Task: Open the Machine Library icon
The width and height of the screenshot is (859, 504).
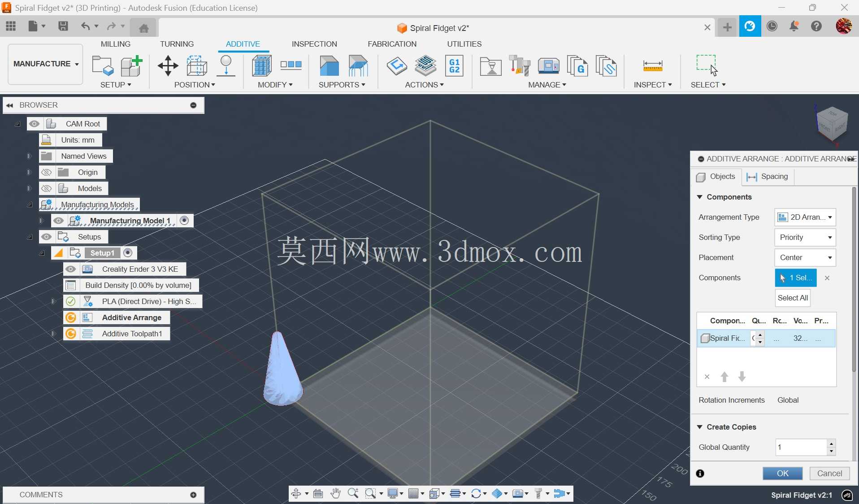Action: [x=548, y=66]
